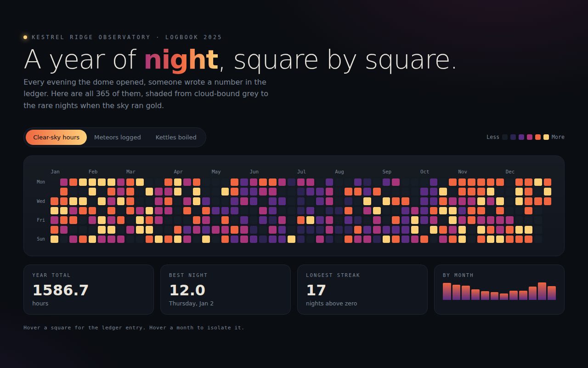Click the Wednesday Jan 1 heatmap square
588x368 pixels.
click(54, 201)
